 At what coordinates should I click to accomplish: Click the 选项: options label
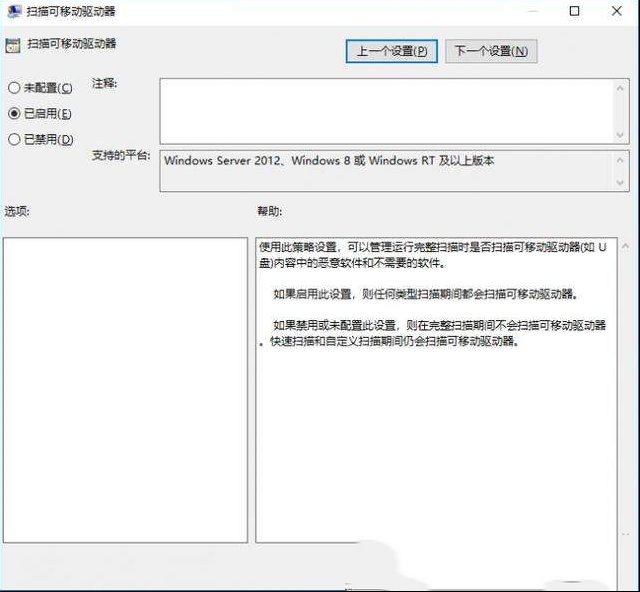point(17,211)
